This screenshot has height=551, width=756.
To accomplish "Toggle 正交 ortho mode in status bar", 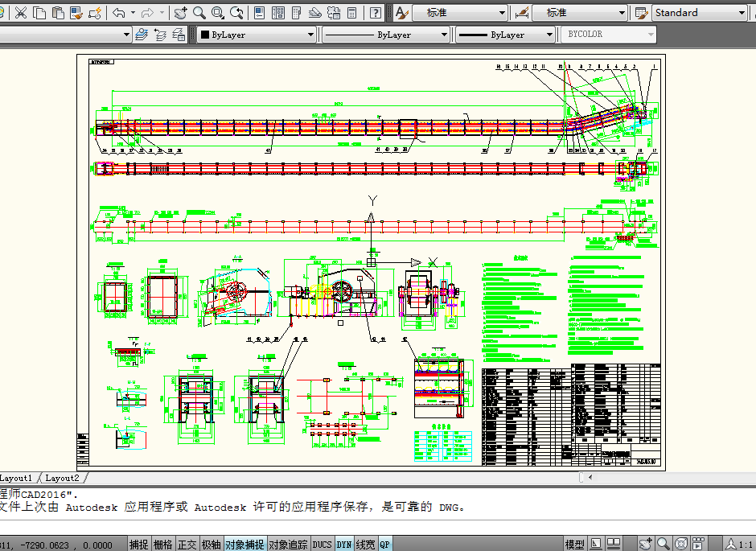I will pos(187,545).
